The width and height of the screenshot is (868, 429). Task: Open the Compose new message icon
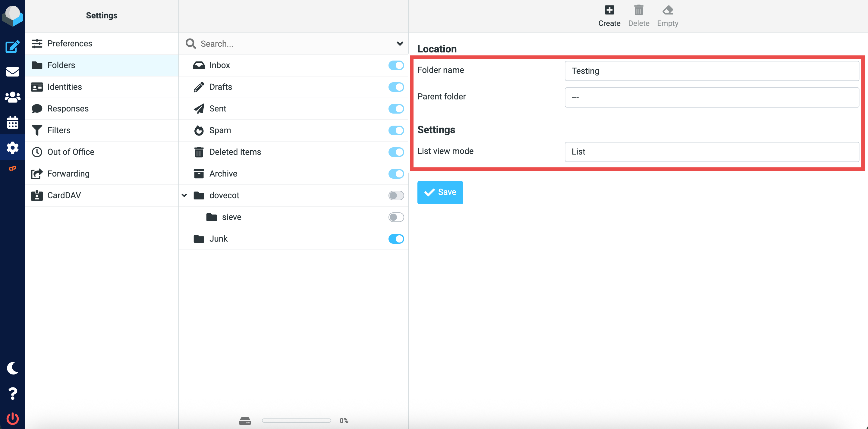pyautogui.click(x=12, y=46)
